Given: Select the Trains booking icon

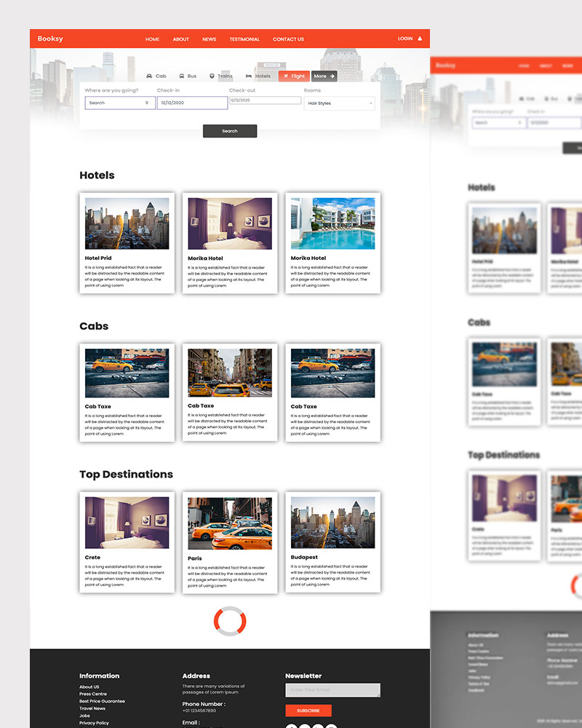Looking at the screenshot, I should 211,76.
